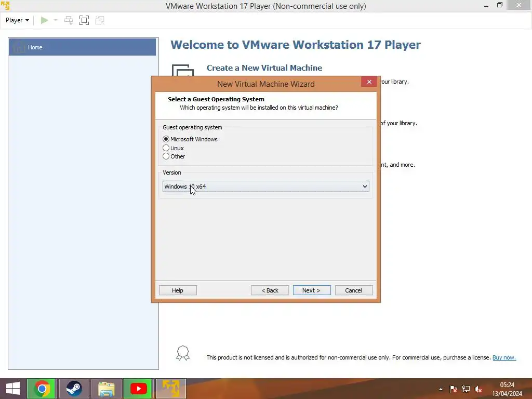Viewport: 532px width, 399px height.
Task: Open the Player menu dropdown
Action: [x=17, y=20]
